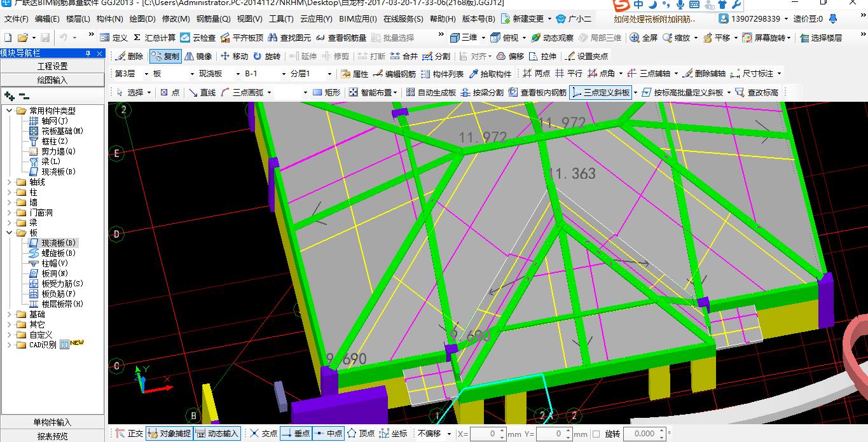
Task: Select the 拉伸 stretch tool
Action: [542, 56]
